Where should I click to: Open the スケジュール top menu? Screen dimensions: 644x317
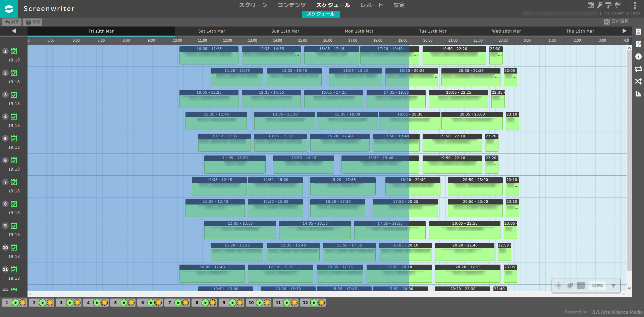pyautogui.click(x=333, y=5)
